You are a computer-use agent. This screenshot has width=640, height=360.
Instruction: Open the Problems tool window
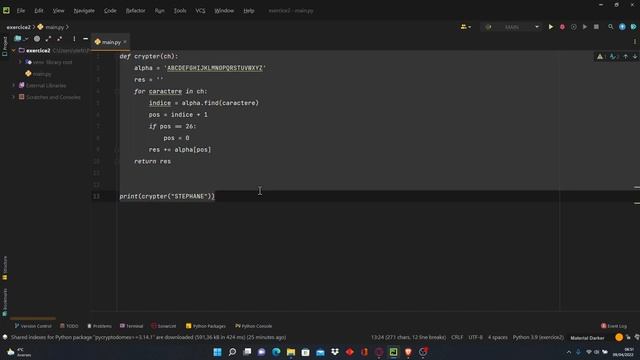coord(99,326)
